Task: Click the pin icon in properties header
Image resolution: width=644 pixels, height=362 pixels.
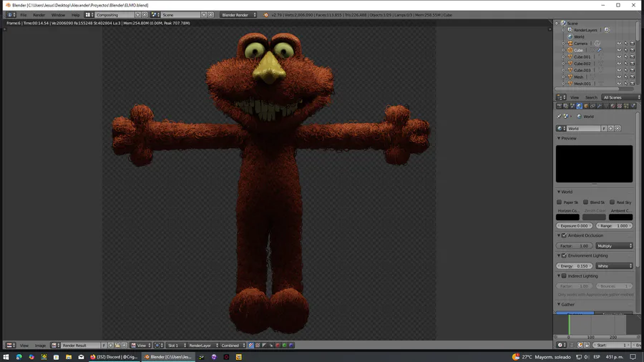Action: (x=559, y=116)
